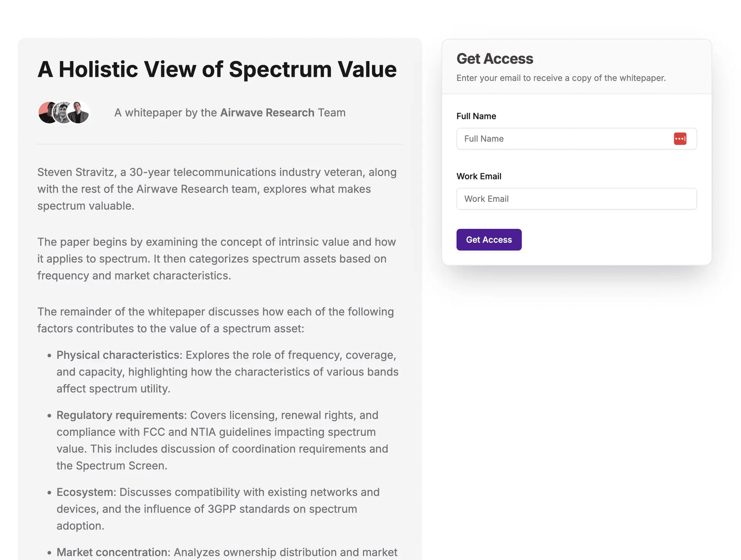Click the Work Email field label
The image size is (741, 560).
pos(479,176)
